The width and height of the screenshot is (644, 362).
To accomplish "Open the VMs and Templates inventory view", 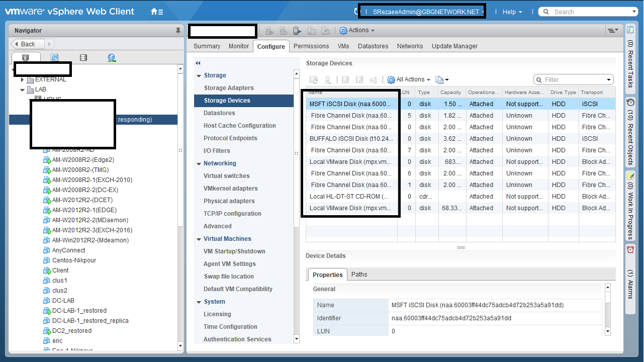I will point(54,58).
